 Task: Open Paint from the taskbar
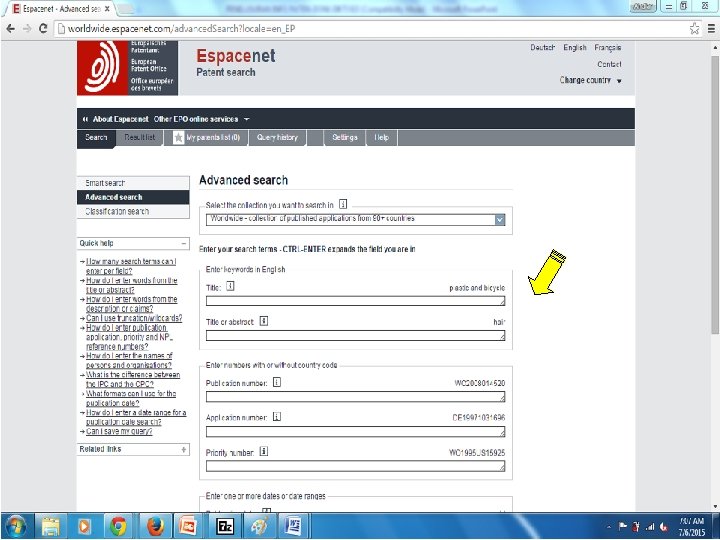tap(260, 526)
